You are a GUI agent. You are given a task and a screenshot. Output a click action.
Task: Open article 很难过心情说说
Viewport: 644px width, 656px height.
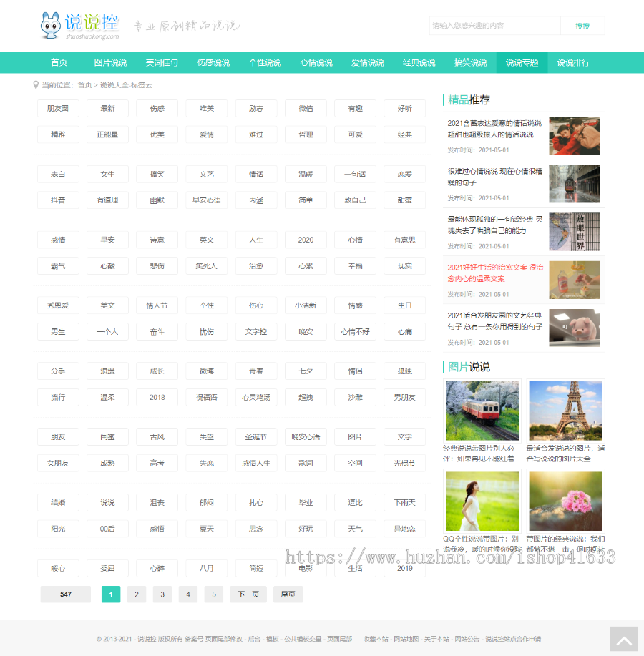tap(494, 177)
